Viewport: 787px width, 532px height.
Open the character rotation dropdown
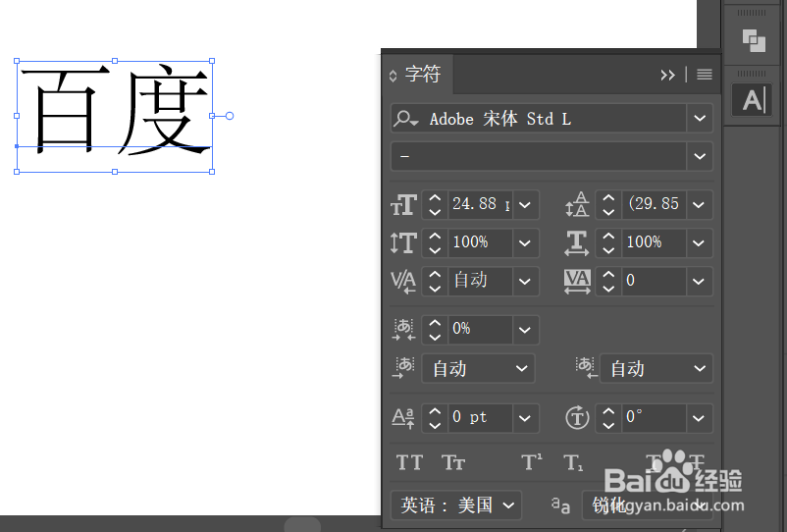(x=699, y=418)
